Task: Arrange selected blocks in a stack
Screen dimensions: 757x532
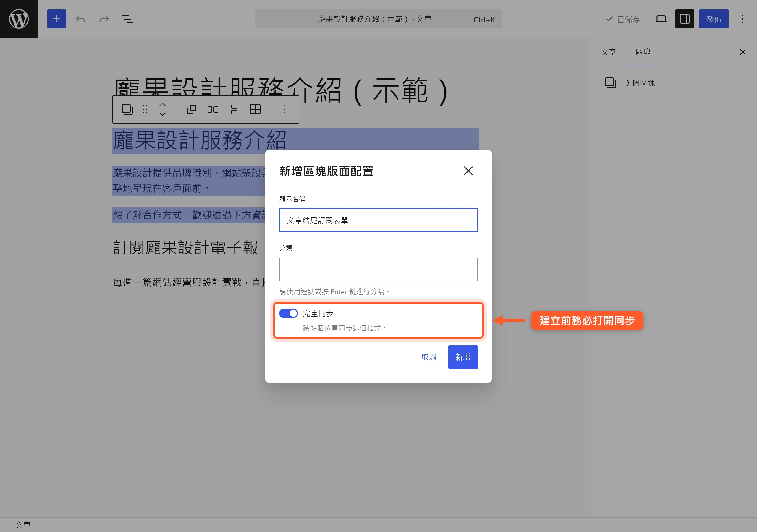Action: [x=234, y=109]
